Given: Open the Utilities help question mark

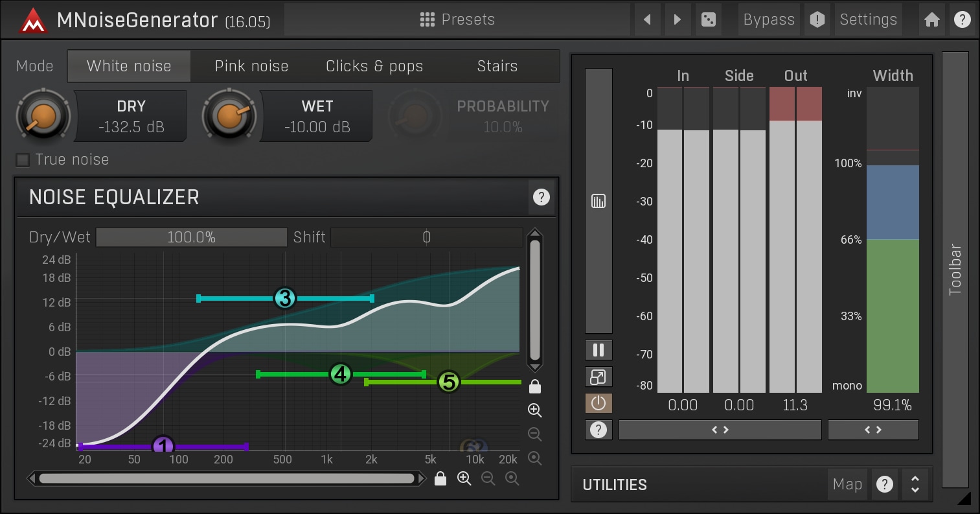Looking at the screenshot, I should click(885, 484).
